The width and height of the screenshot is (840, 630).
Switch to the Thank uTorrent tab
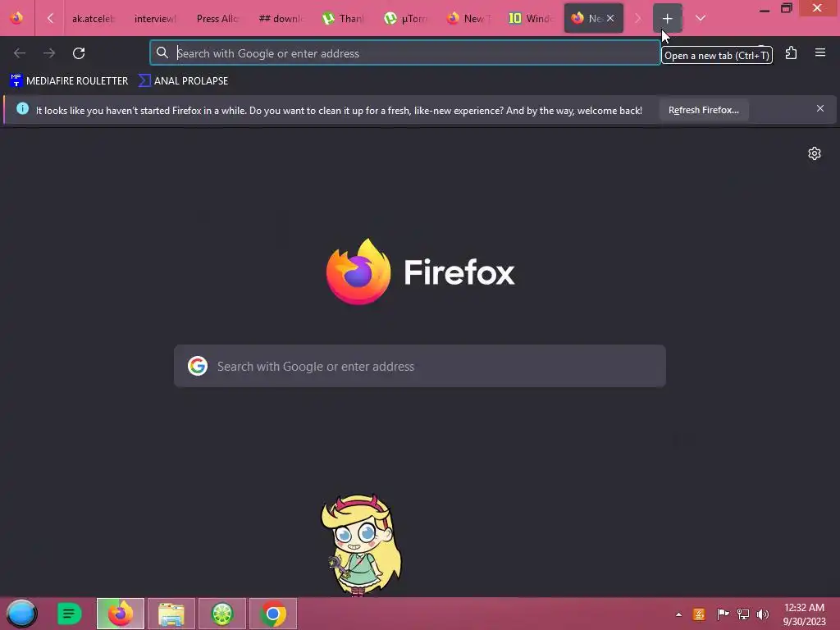pos(343,18)
